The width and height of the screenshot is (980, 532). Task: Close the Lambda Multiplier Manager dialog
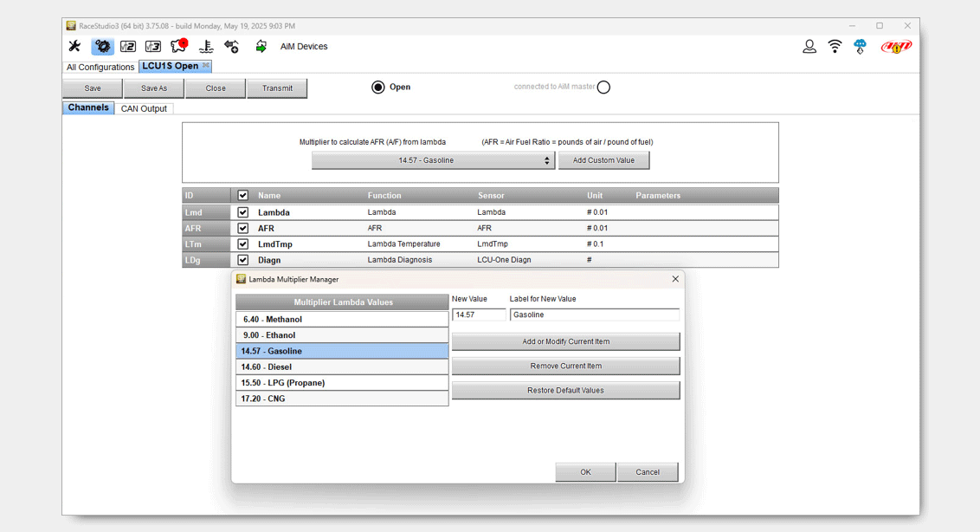click(675, 279)
